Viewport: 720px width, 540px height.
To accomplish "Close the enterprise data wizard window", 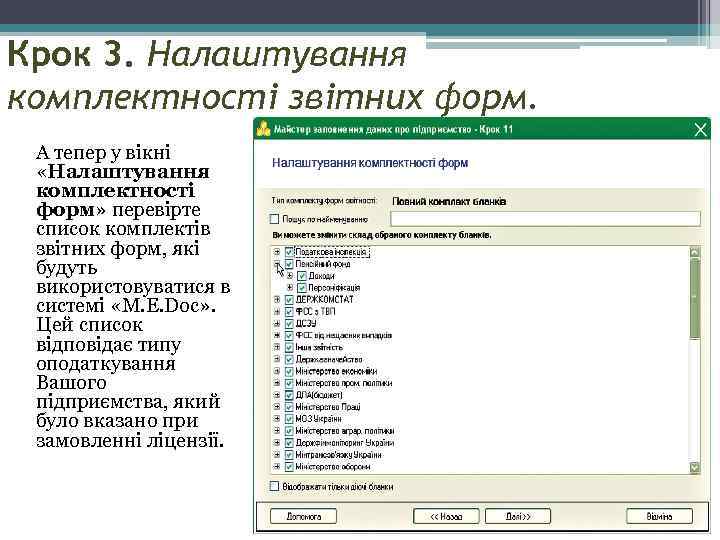I will pos(700,130).
